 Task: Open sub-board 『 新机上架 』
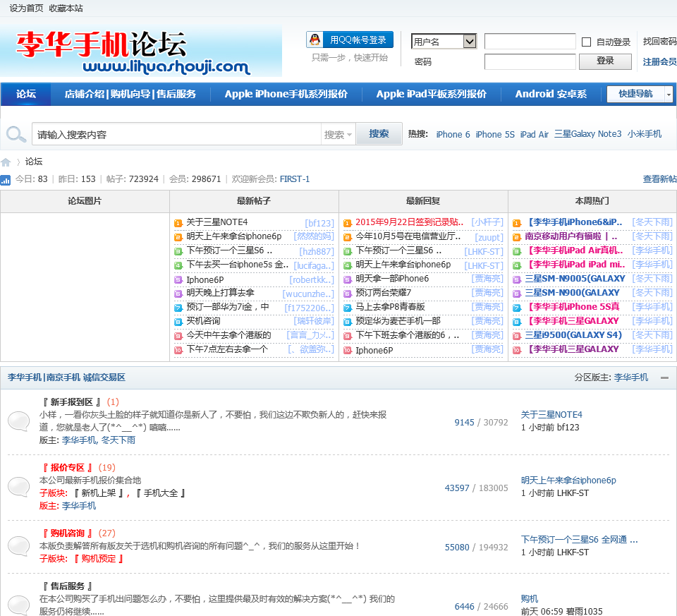(99, 493)
